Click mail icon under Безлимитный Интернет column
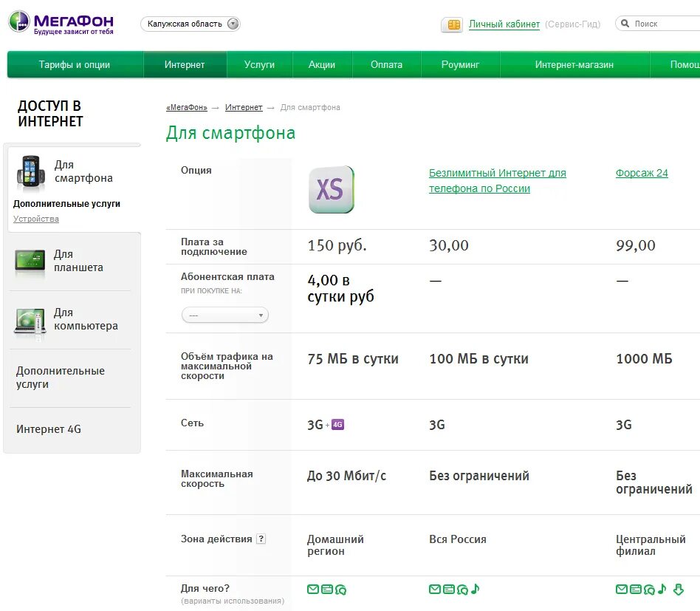The width and height of the screenshot is (700, 611). [x=435, y=589]
